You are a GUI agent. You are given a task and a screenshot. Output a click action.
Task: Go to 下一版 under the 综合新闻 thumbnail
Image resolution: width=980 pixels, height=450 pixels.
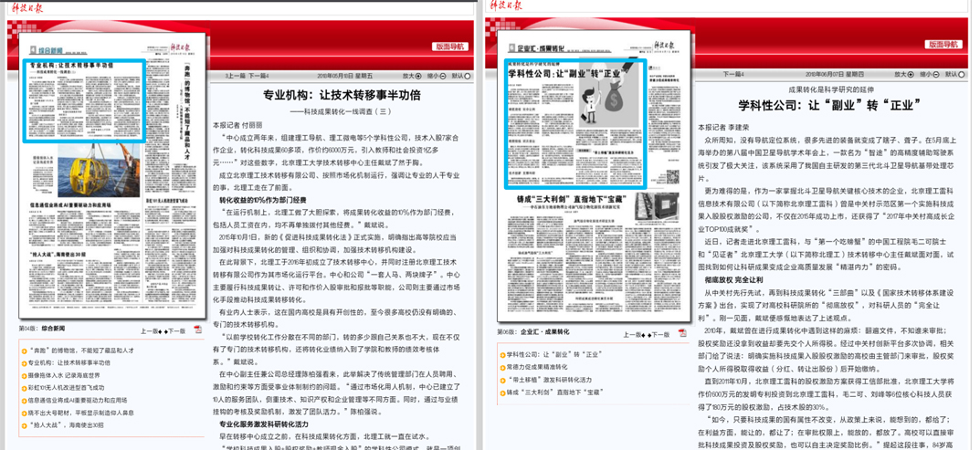pyautogui.click(x=175, y=331)
